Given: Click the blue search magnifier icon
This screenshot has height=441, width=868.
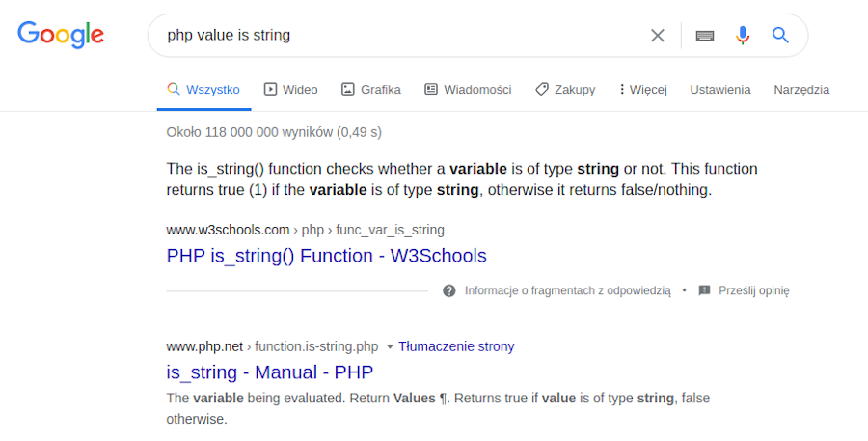Looking at the screenshot, I should [780, 36].
